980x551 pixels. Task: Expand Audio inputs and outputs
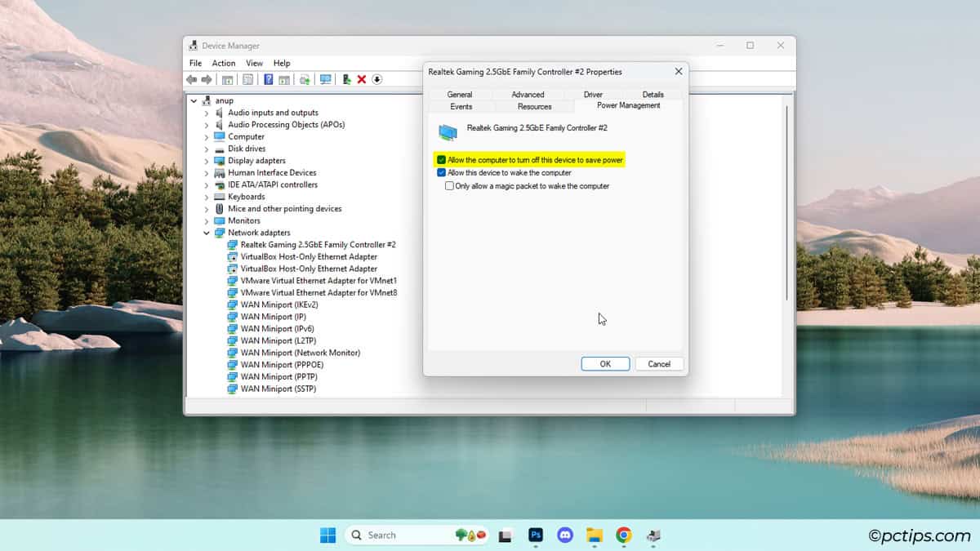207,113
